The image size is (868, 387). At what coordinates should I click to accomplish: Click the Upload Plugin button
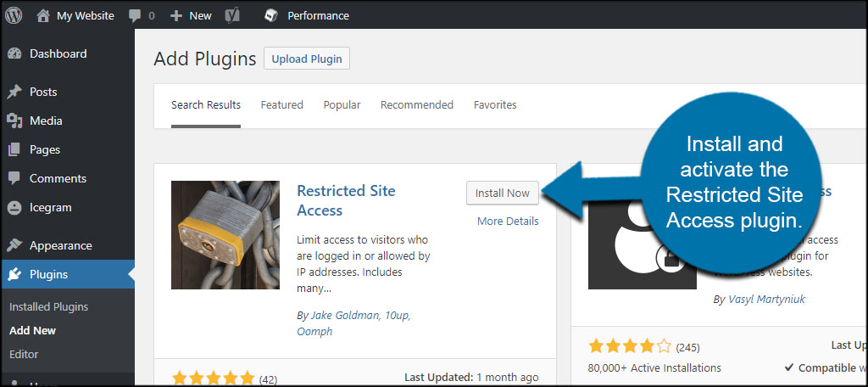point(307,59)
